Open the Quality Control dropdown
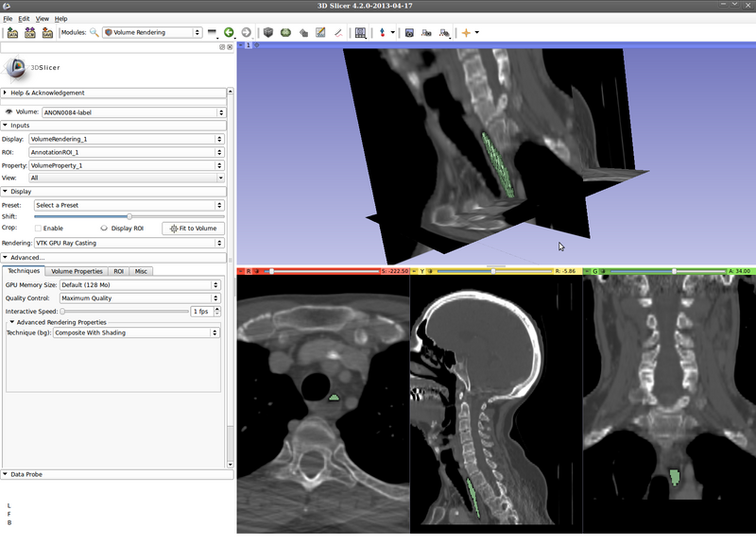Image resolution: width=756 pixels, height=544 pixels. [140, 297]
